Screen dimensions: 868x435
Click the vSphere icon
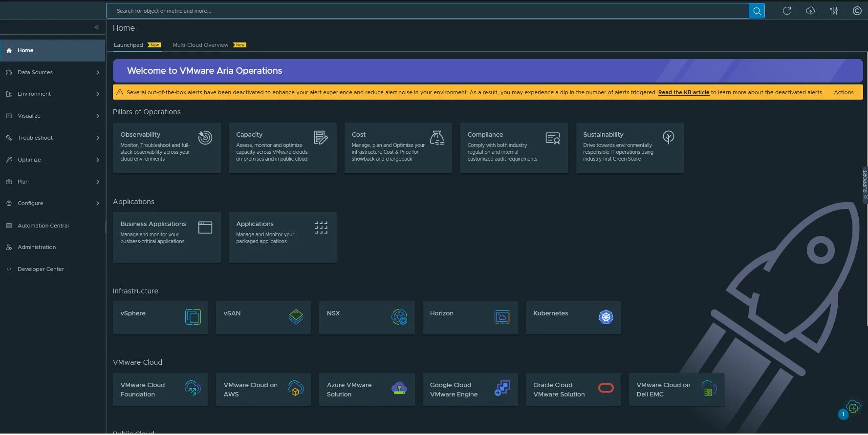193,317
